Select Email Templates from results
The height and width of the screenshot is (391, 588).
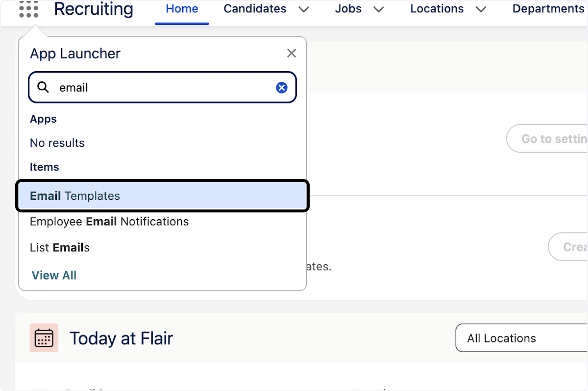[x=162, y=196]
